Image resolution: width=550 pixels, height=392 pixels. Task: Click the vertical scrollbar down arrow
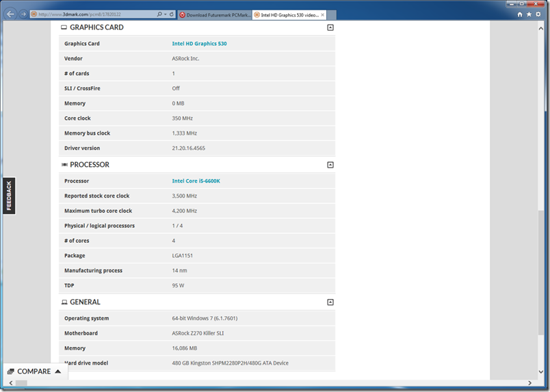[x=540, y=372]
